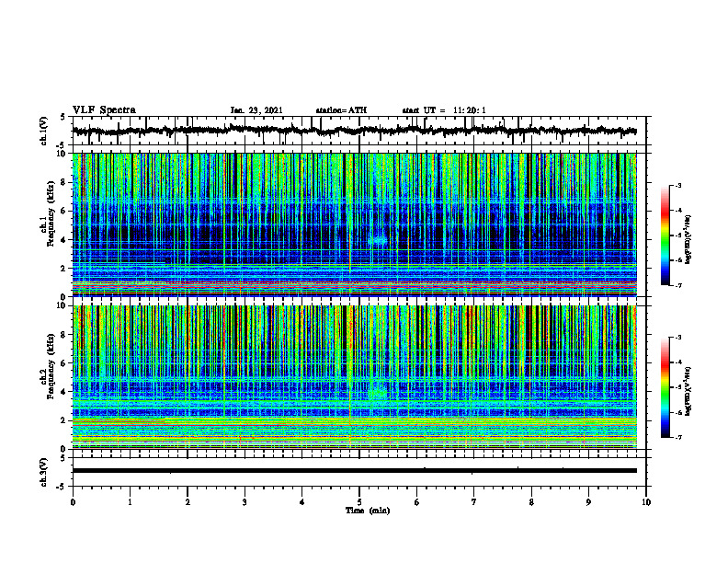The image size is (728, 563).
Task: Click the "2" label on the Time axis
Action: pos(188,502)
